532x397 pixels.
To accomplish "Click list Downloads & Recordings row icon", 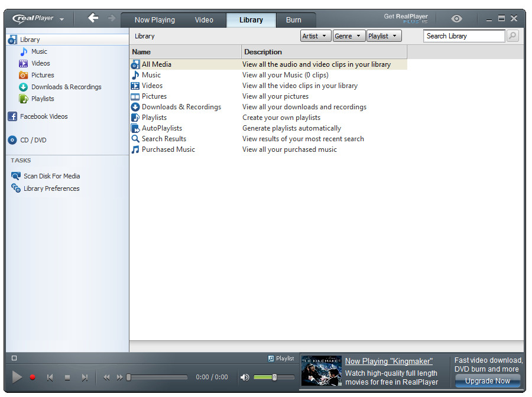I will point(135,107).
